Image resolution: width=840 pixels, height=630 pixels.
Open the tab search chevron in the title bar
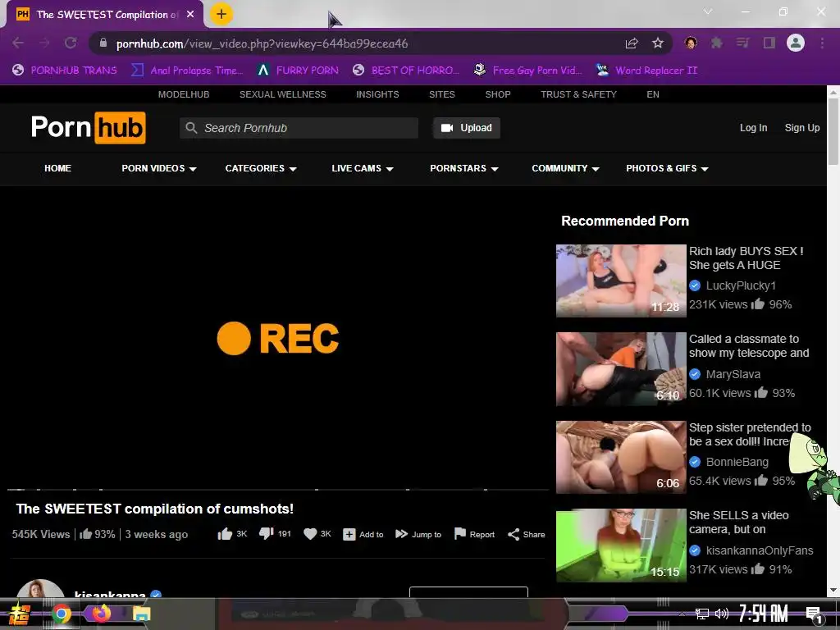(708, 11)
